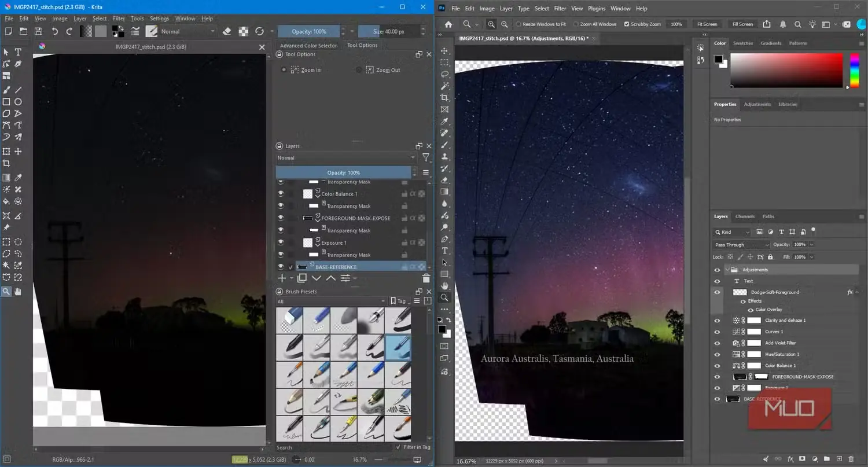Pick the Magic Wand tool in Photoshop
The height and width of the screenshot is (467, 868).
coord(444,86)
